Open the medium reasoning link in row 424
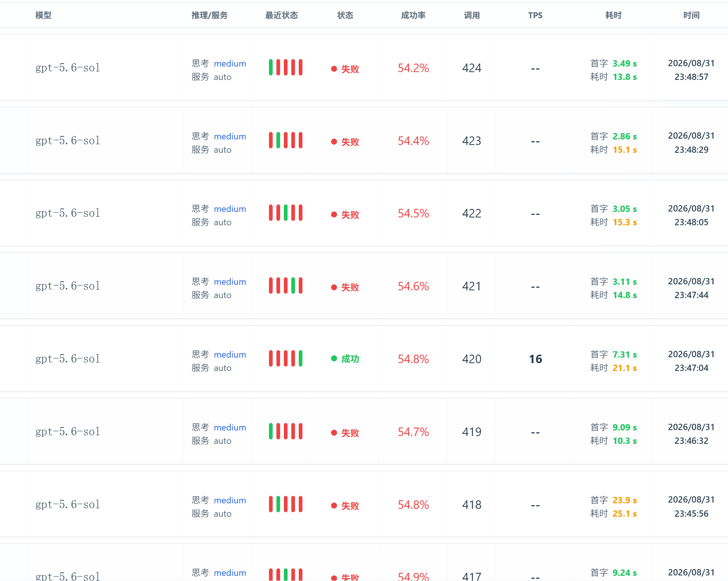This screenshot has height=581, width=728. (230, 64)
